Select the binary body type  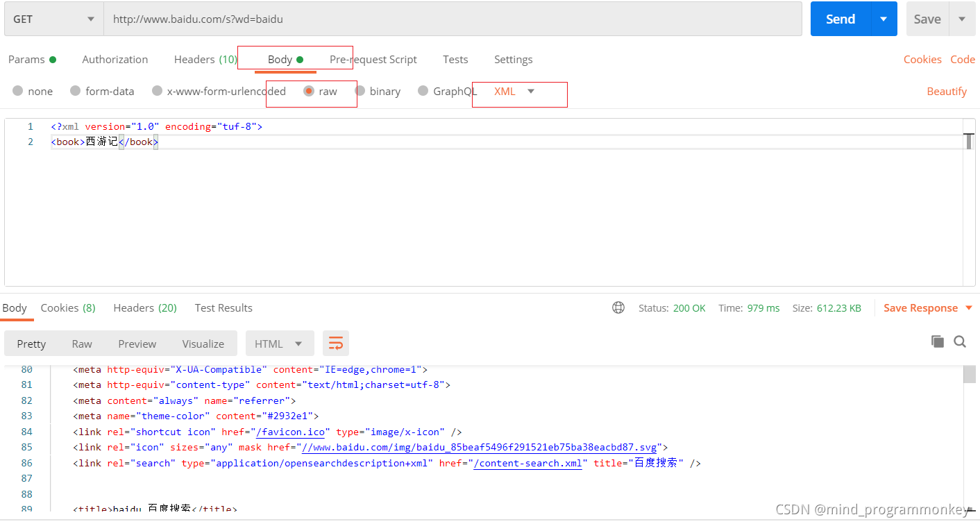(x=378, y=91)
